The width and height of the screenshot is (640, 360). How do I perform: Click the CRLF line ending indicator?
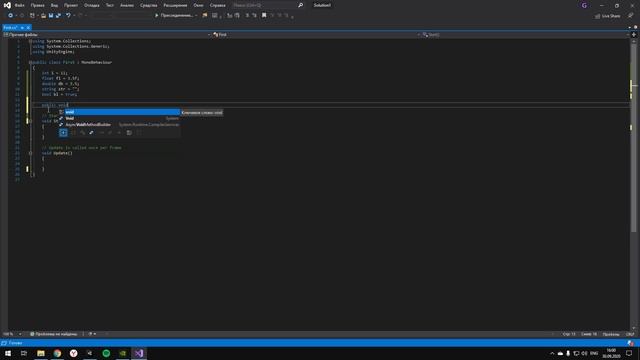(x=630, y=334)
